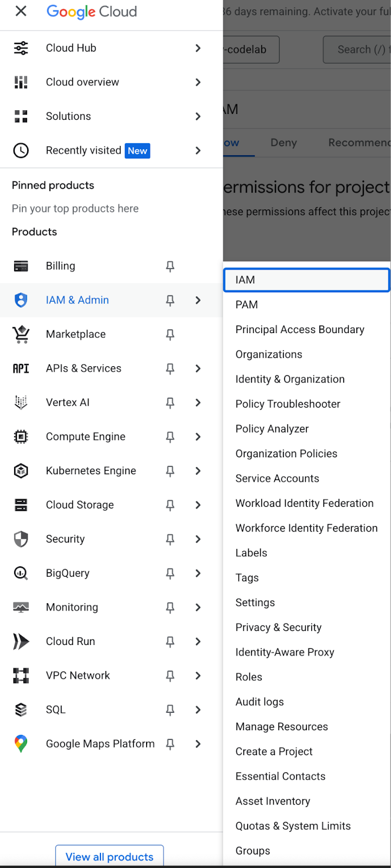Pin the Billing product
The image size is (391, 868).
(x=170, y=266)
